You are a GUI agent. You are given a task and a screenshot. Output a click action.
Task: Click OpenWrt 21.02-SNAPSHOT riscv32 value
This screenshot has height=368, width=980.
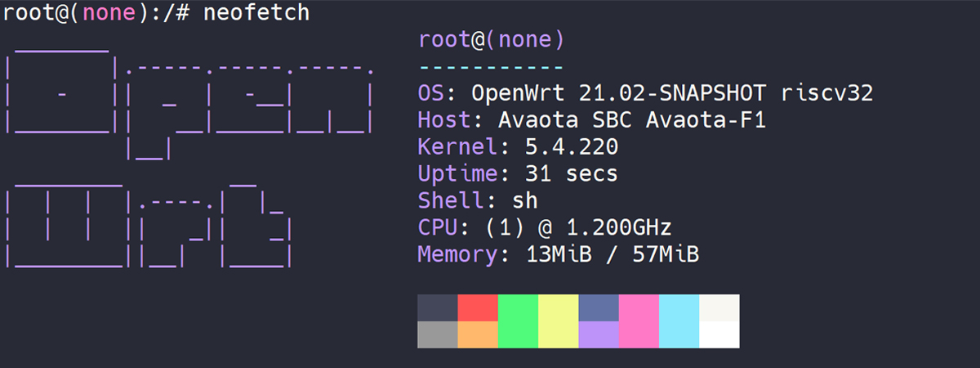click(x=672, y=93)
